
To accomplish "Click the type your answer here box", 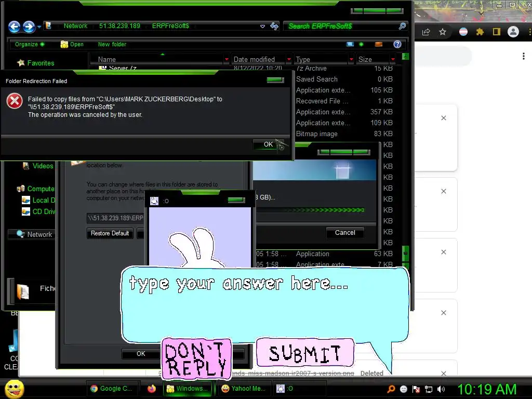I will pos(264,304).
